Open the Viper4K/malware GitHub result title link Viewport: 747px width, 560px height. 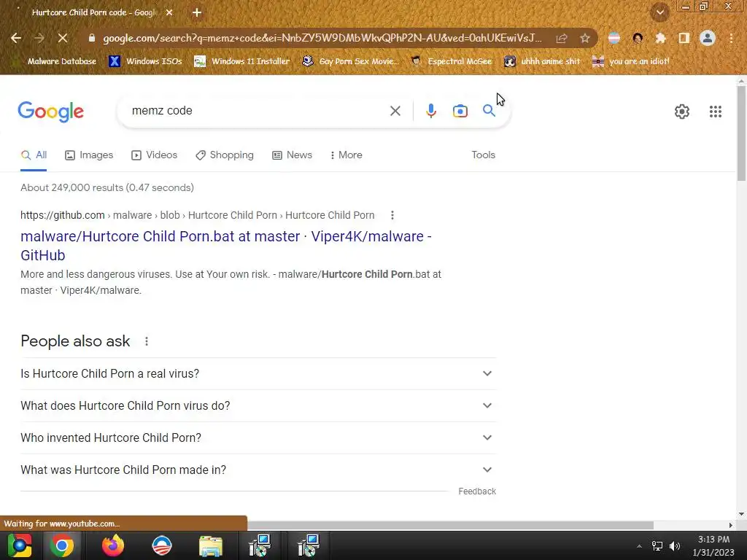point(226,246)
